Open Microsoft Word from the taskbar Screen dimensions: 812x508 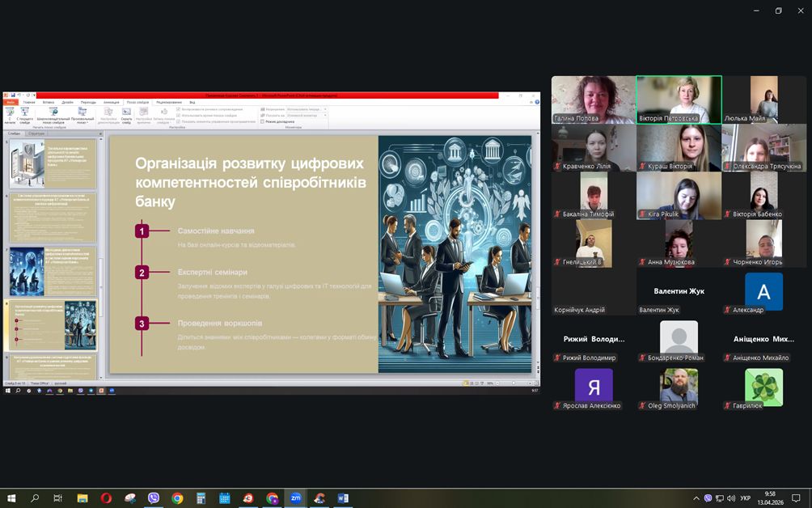[x=343, y=498]
